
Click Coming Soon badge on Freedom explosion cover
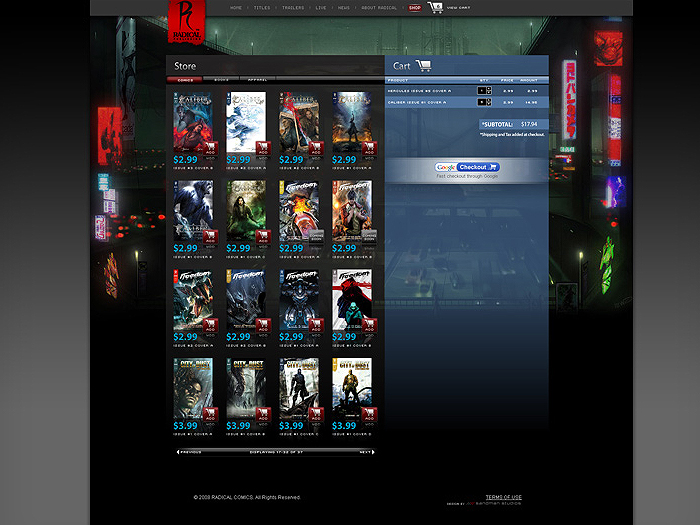[316, 237]
